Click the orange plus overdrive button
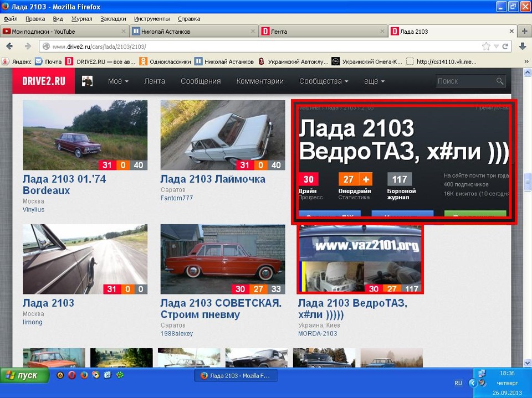The image size is (532, 398). [365, 179]
